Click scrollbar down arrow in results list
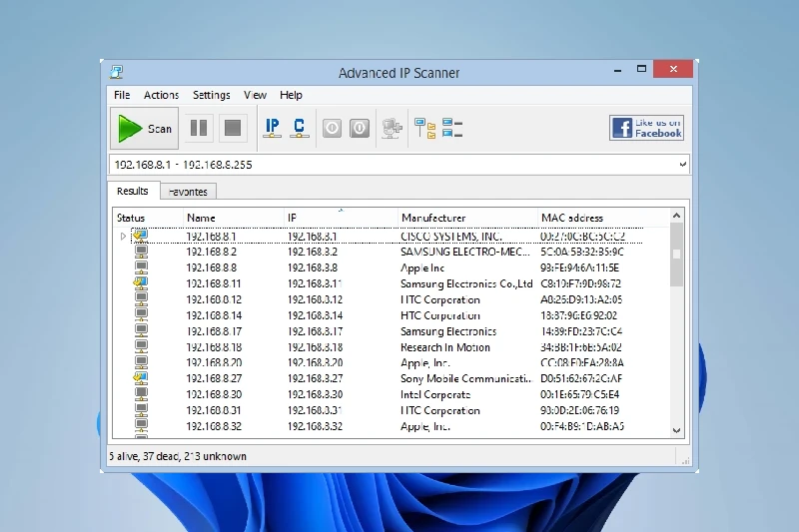The height and width of the screenshot is (532, 799). pos(676,431)
